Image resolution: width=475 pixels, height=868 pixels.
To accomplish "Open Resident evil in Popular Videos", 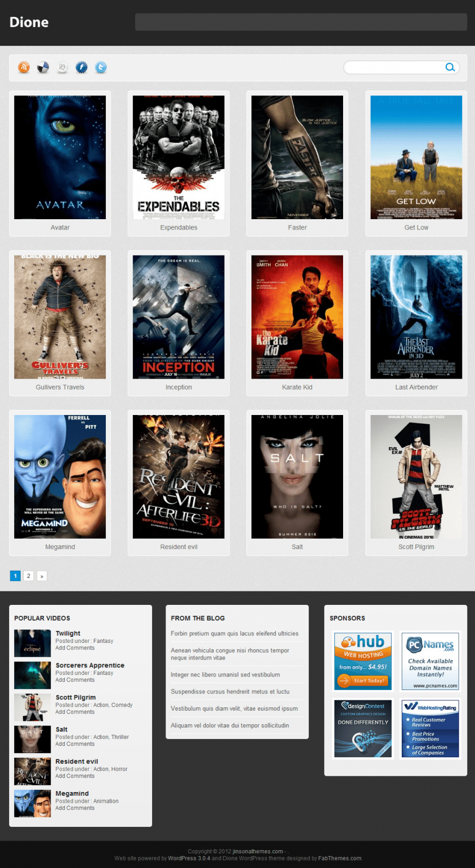I will point(77,761).
